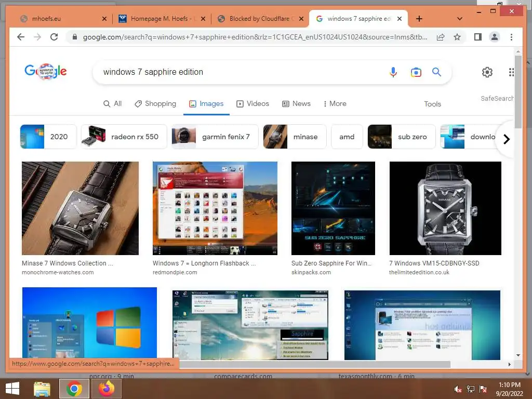Open the tab search dropdown arrow

460,19
